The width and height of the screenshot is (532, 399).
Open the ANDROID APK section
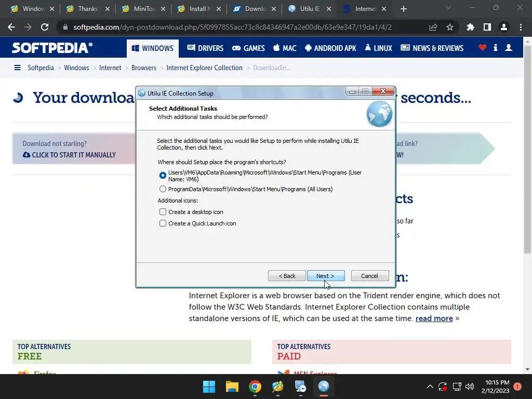[x=330, y=48]
